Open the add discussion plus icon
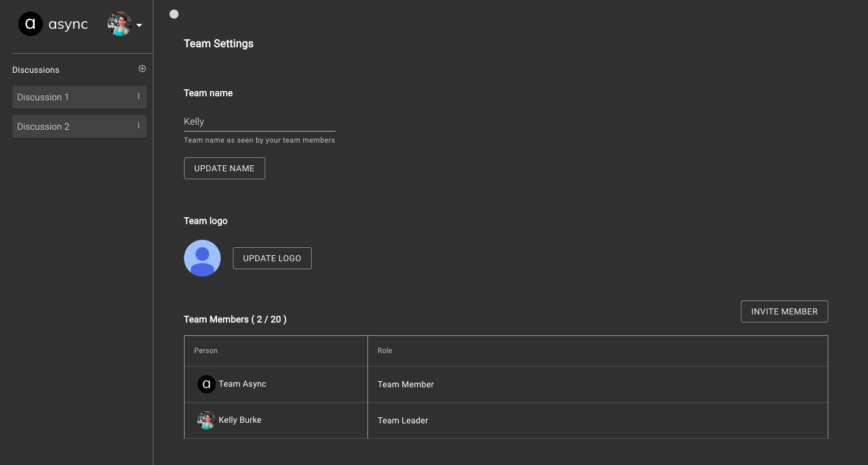This screenshot has width=868, height=465. coord(142,69)
